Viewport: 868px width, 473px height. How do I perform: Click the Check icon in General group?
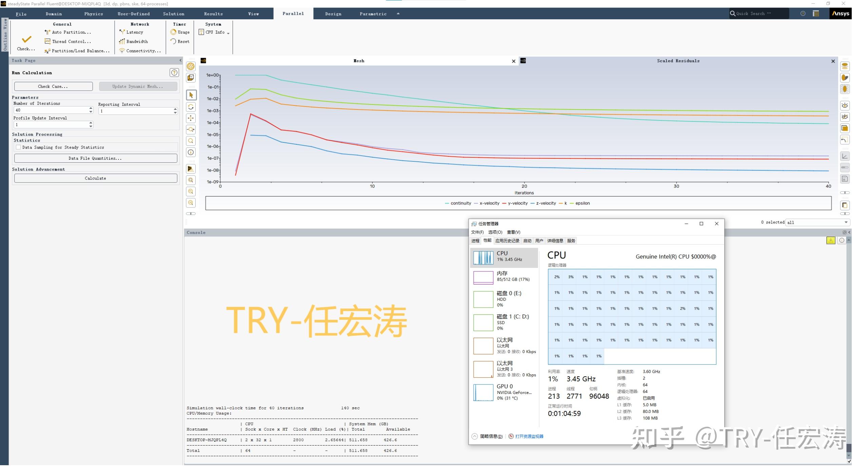tap(26, 40)
